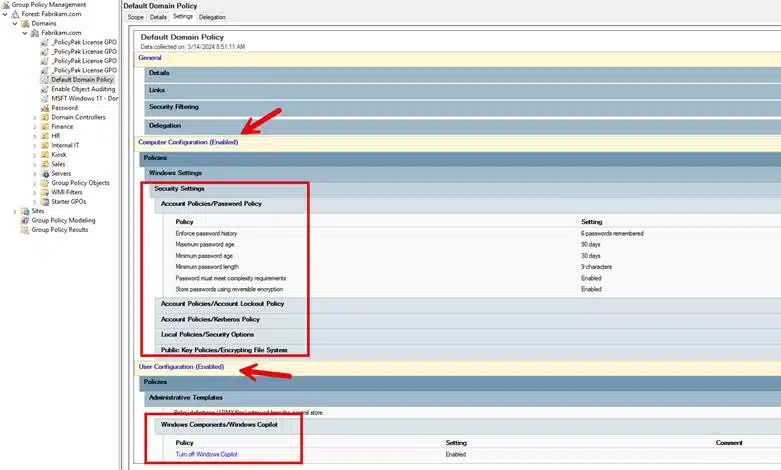Expand the Sites tree node
This screenshot has height=470, width=781.
point(14,211)
